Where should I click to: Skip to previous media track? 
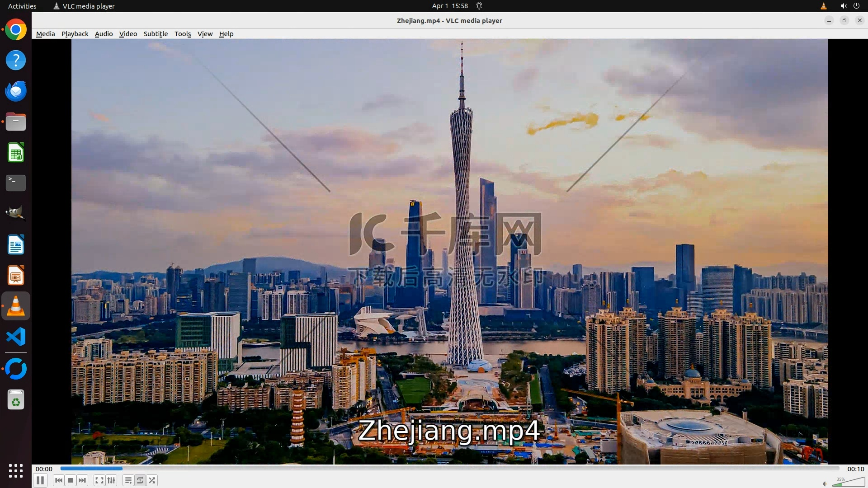(x=58, y=480)
